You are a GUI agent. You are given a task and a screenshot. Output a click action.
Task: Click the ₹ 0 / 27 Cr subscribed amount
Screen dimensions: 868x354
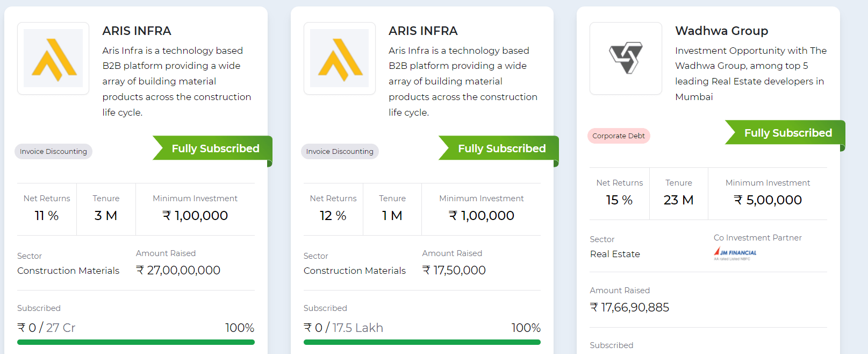click(46, 328)
